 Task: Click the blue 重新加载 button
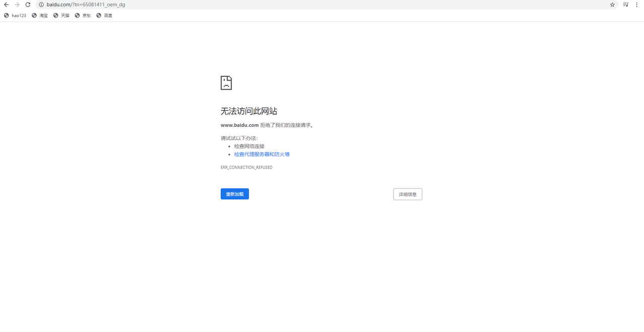click(234, 194)
